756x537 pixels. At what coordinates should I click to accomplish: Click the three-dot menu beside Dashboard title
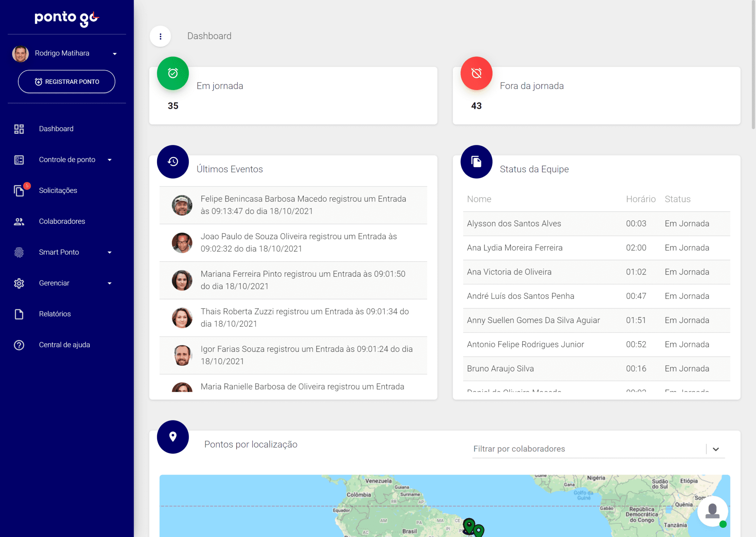(x=160, y=36)
